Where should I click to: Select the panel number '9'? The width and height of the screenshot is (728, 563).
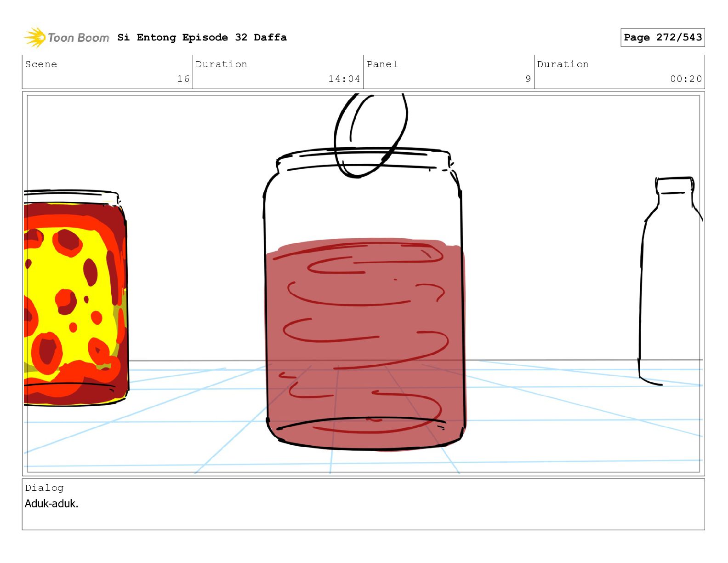pyautogui.click(x=528, y=79)
